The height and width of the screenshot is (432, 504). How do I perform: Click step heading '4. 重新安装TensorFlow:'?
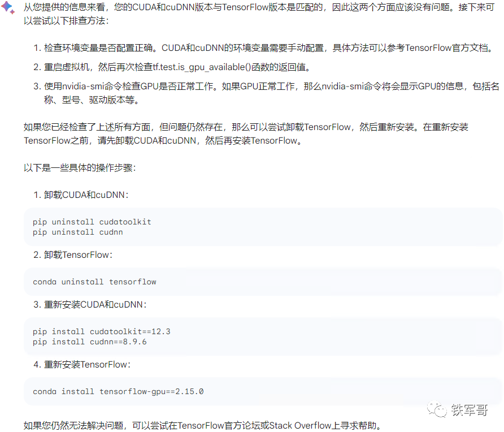click(x=82, y=365)
